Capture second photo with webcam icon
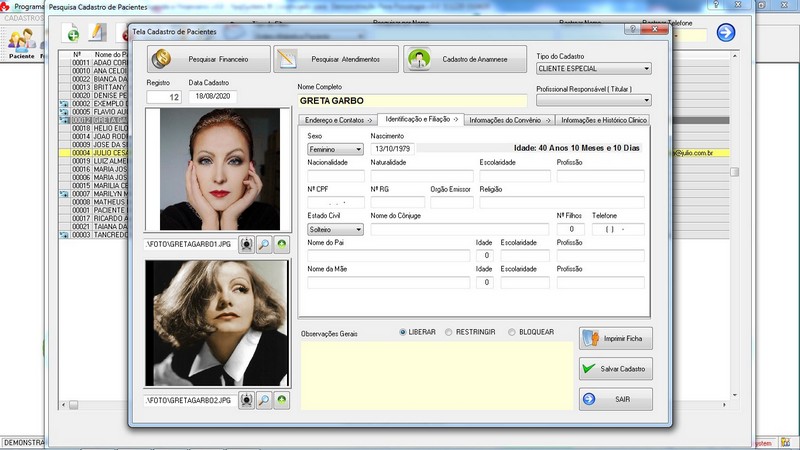The width and height of the screenshot is (800, 450). point(246,401)
